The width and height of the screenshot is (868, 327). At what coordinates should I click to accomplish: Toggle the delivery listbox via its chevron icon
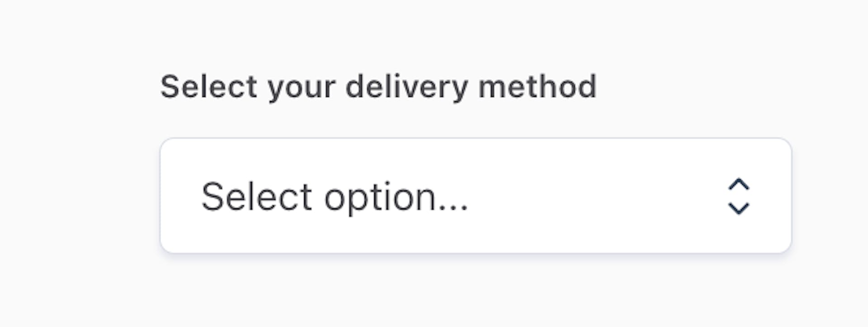[738, 196]
